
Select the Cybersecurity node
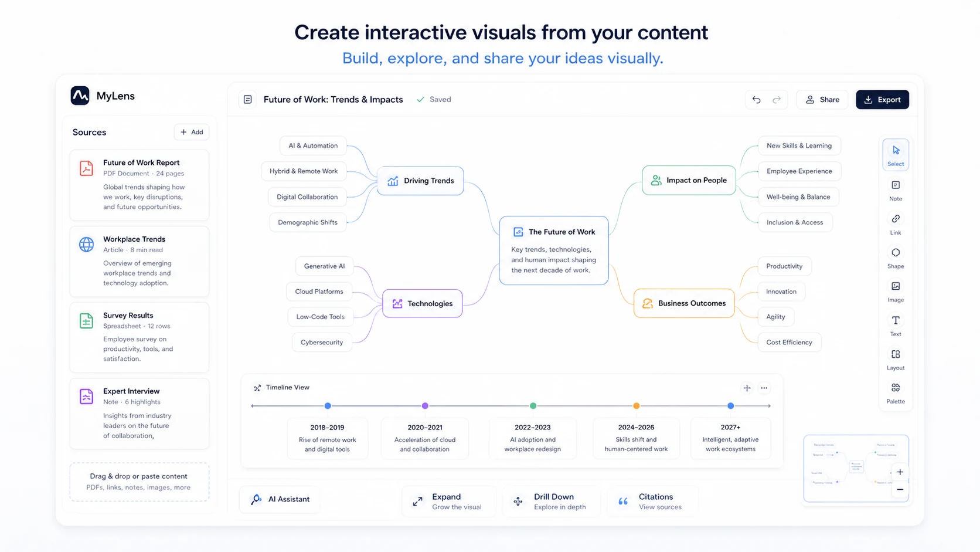[x=322, y=343]
